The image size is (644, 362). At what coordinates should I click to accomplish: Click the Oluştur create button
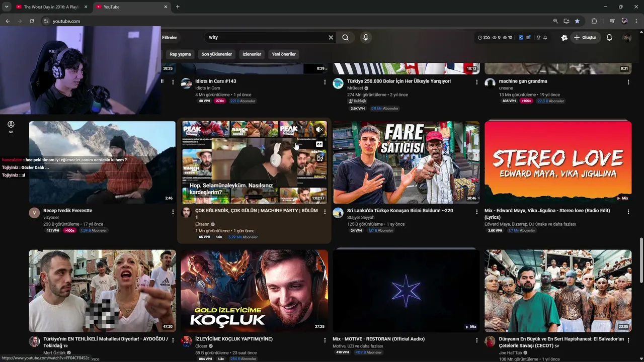tap(586, 38)
